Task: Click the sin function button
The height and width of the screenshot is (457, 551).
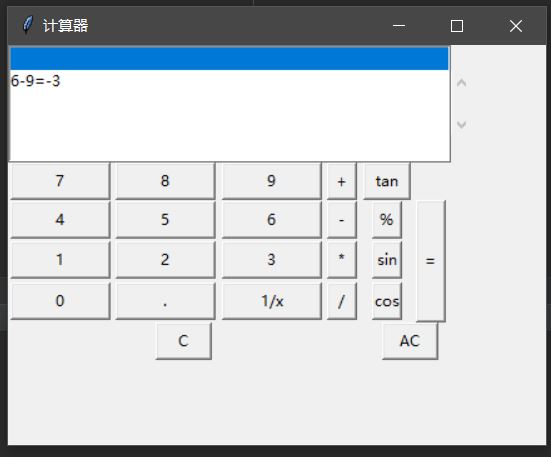Action: tap(387, 260)
